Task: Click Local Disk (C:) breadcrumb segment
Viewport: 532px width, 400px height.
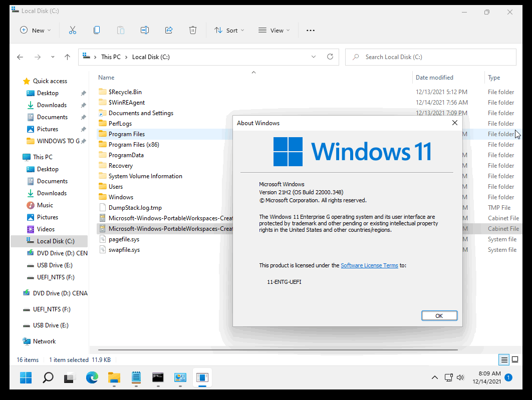Action: tap(151, 57)
